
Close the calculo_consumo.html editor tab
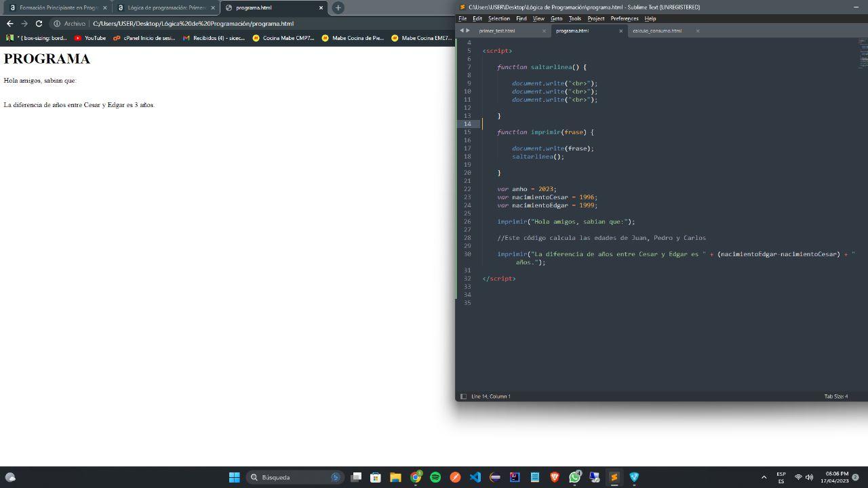[x=698, y=30]
